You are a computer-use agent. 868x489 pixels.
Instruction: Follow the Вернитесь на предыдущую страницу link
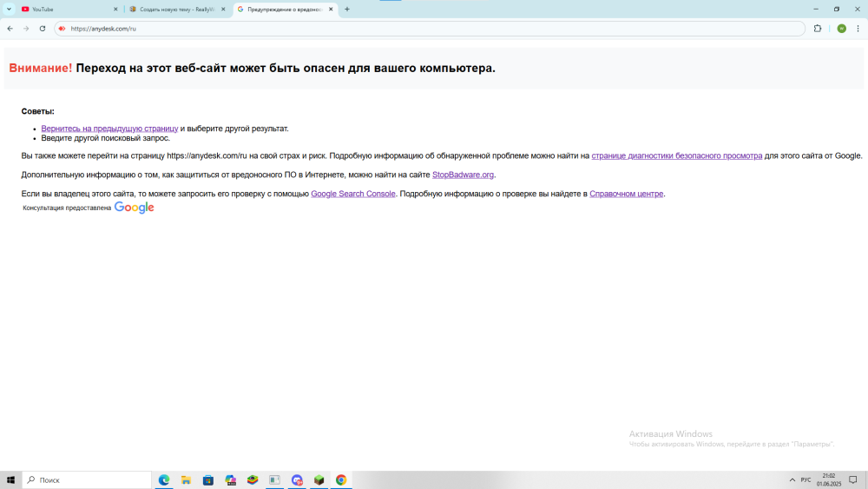coord(109,129)
